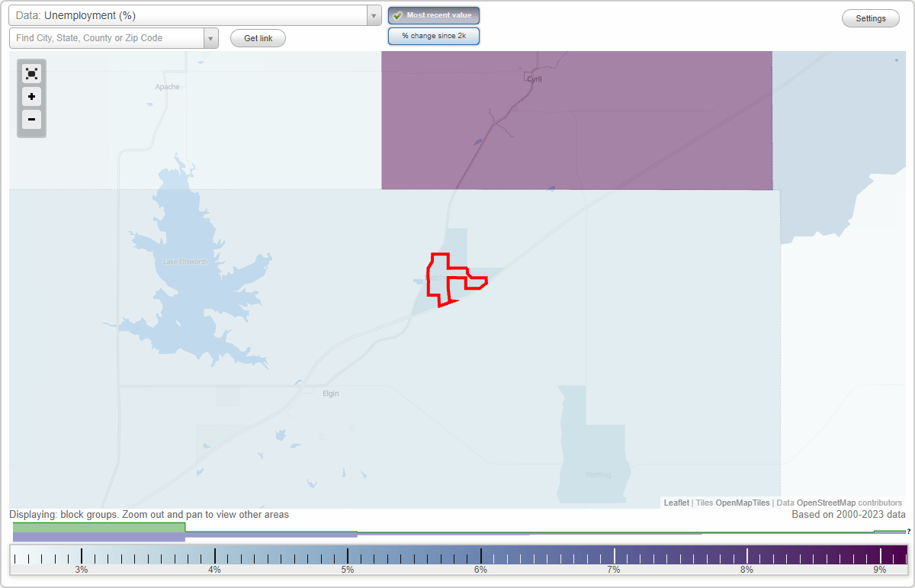Click near 6% on the unemployment color scale
The width and height of the screenshot is (915, 588).
point(480,557)
